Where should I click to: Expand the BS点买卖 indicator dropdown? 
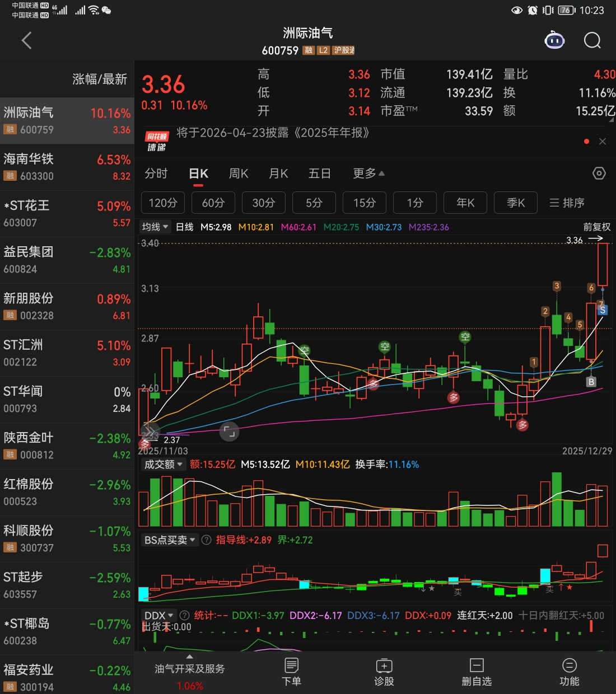[170, 540]
